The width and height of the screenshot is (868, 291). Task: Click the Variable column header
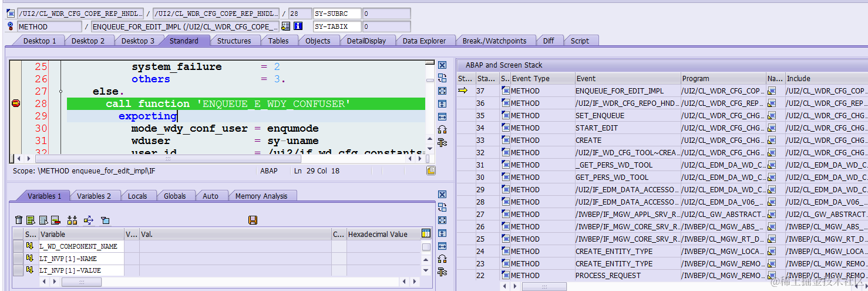click(x=82, y=234)
